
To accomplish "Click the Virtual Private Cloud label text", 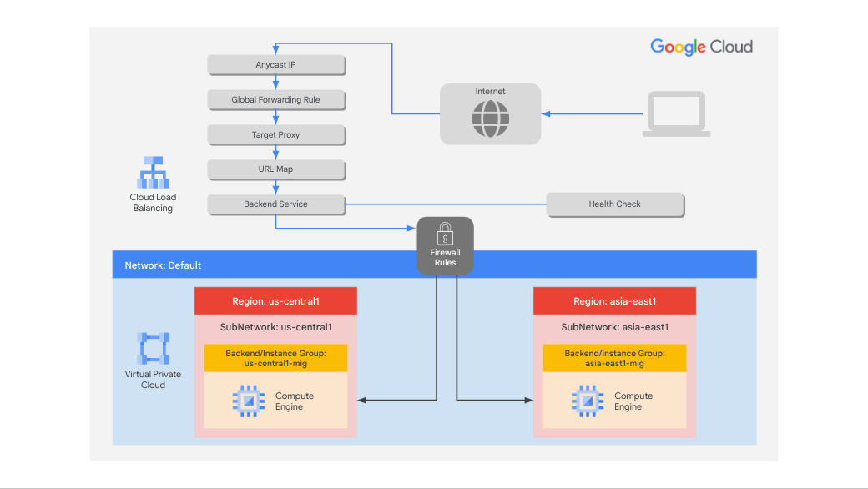I will (153, 380).
